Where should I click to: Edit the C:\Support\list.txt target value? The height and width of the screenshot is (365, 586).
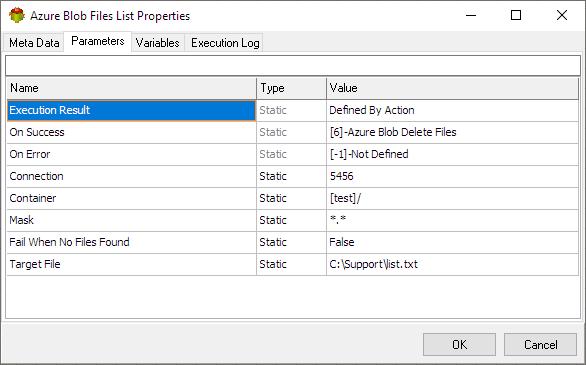[453, 264]
